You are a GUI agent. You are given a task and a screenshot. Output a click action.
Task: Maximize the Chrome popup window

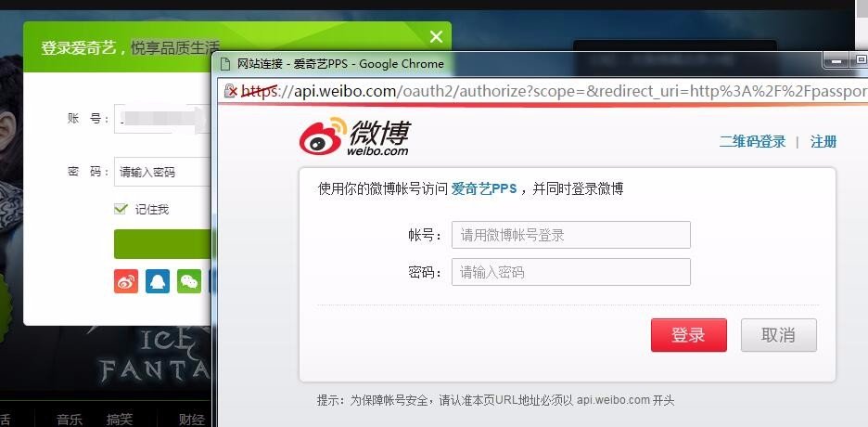860,60
